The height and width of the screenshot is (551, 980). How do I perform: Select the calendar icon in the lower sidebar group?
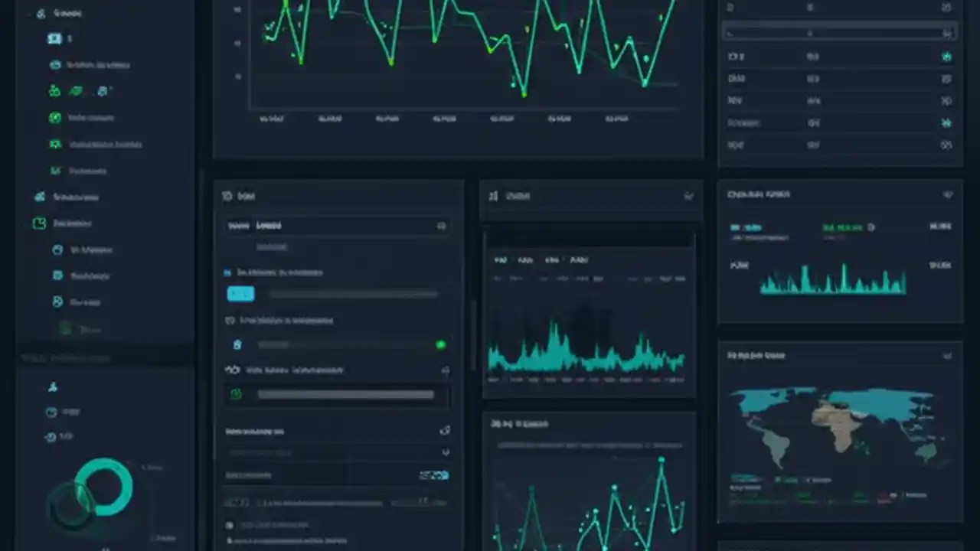(51, 412)
